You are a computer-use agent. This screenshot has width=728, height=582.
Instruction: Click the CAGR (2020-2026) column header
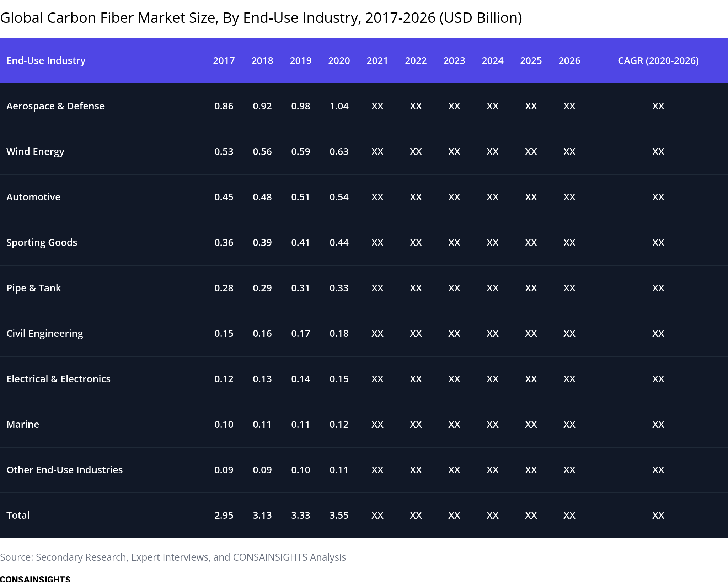point(658,61)
